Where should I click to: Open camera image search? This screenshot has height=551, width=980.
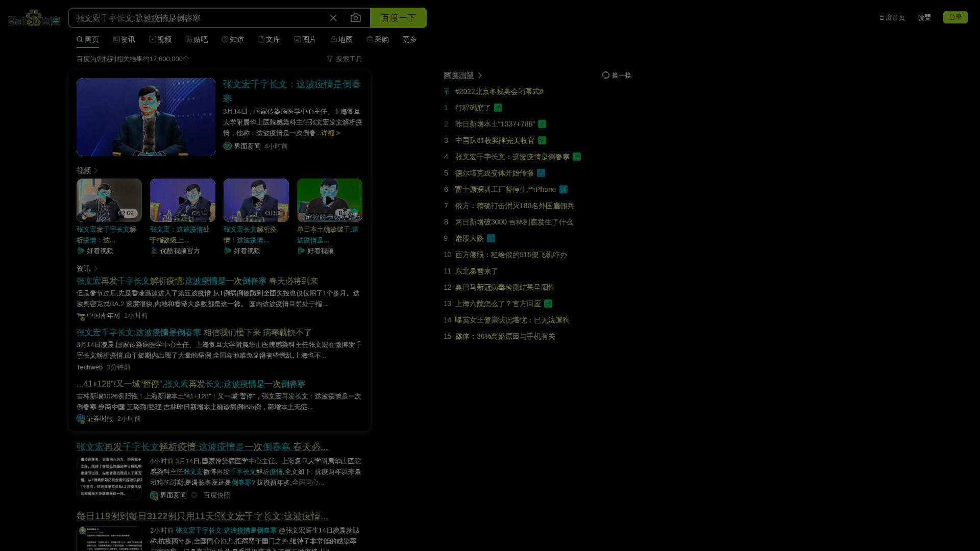(x=356, y=18)
